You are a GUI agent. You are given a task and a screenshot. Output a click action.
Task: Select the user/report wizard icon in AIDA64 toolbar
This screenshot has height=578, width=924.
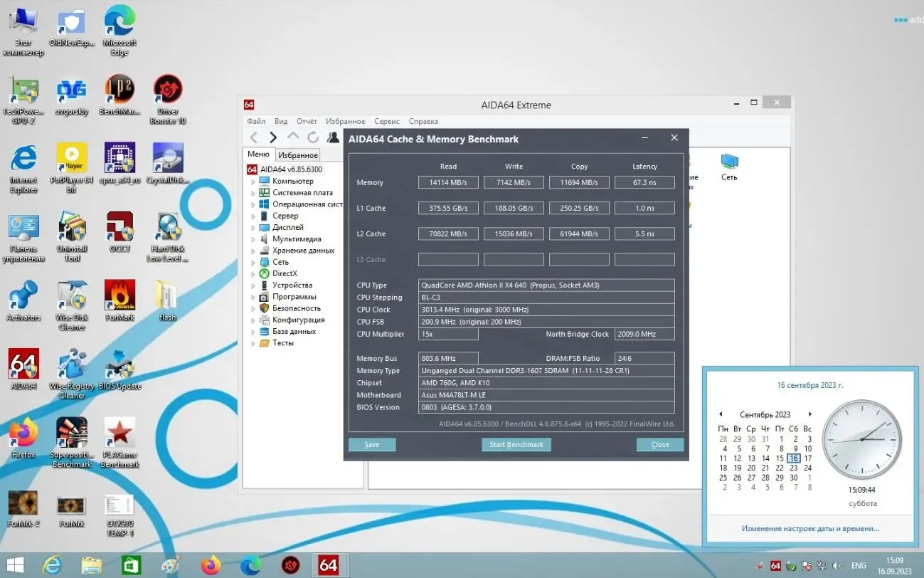click(x=332, y=137)
